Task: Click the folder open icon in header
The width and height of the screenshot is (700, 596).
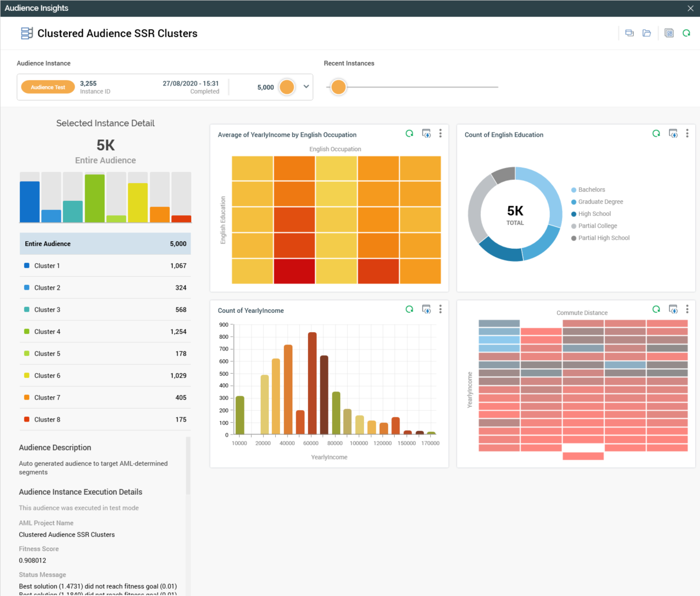Action: 647,33
